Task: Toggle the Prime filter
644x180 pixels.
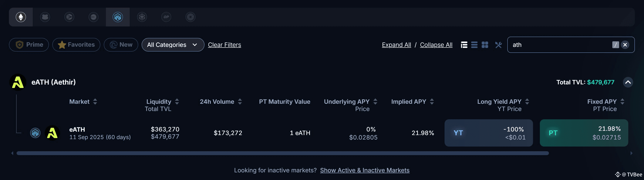Action: point(29,45)
